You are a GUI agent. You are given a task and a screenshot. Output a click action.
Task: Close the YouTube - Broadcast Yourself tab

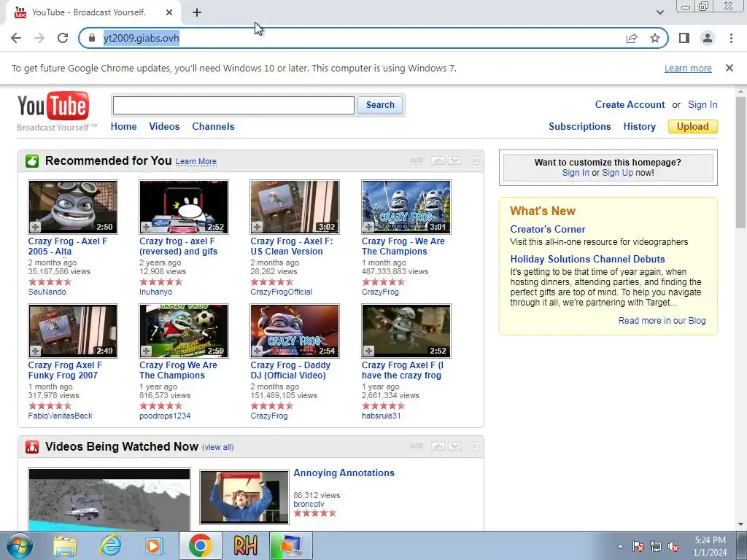coord(169,12)
